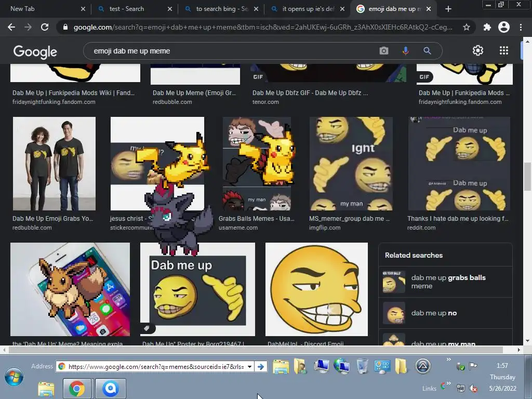
Task: Open the user folder icon in toolbar
Action: pyautogui.click(x=301, y=366)
